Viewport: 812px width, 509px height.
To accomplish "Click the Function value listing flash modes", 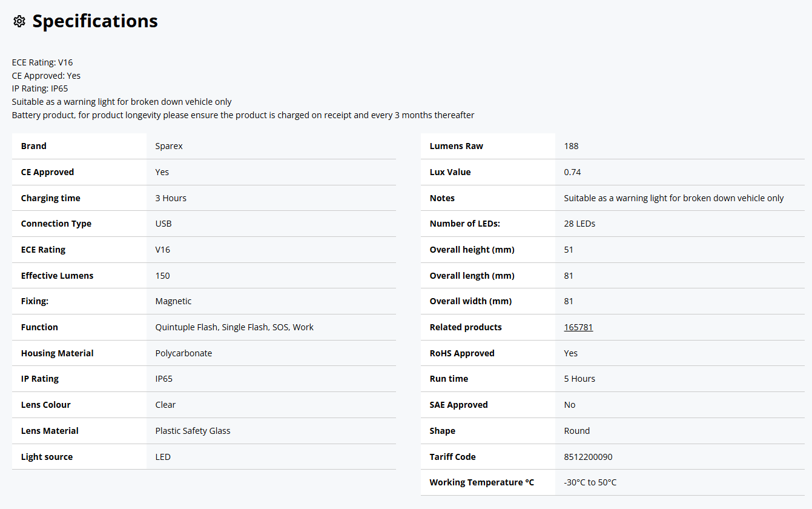I will [x=234, y=327].
